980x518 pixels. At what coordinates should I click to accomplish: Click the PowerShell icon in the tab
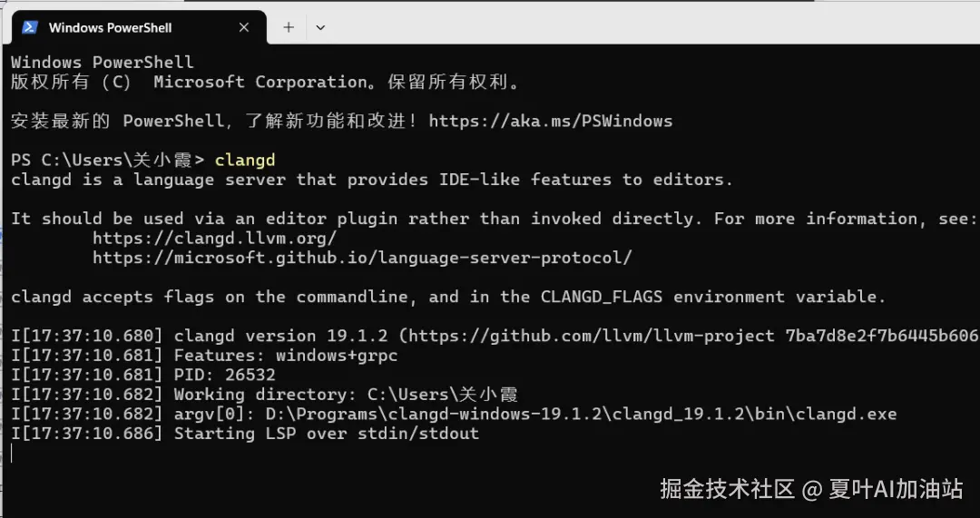click(29, 27)
